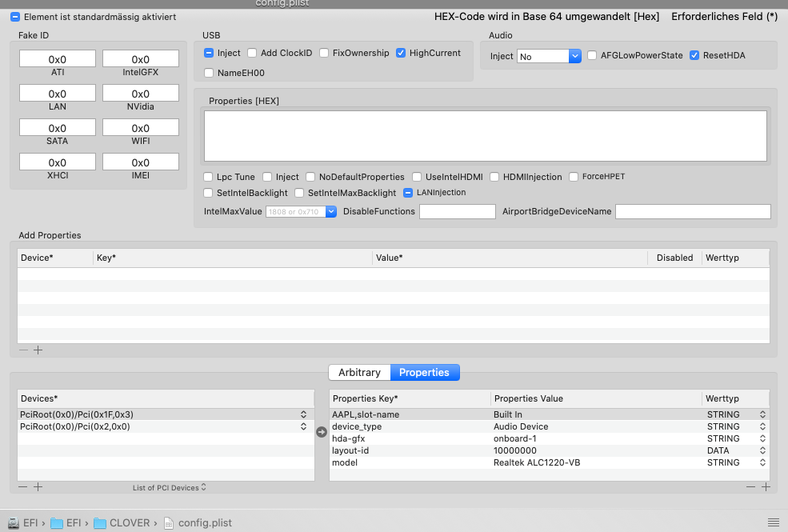The height and width of the screenshot is (532, 788).
Task: Click the EFI disk icon in the path bar
Action: tap(14, 523)
